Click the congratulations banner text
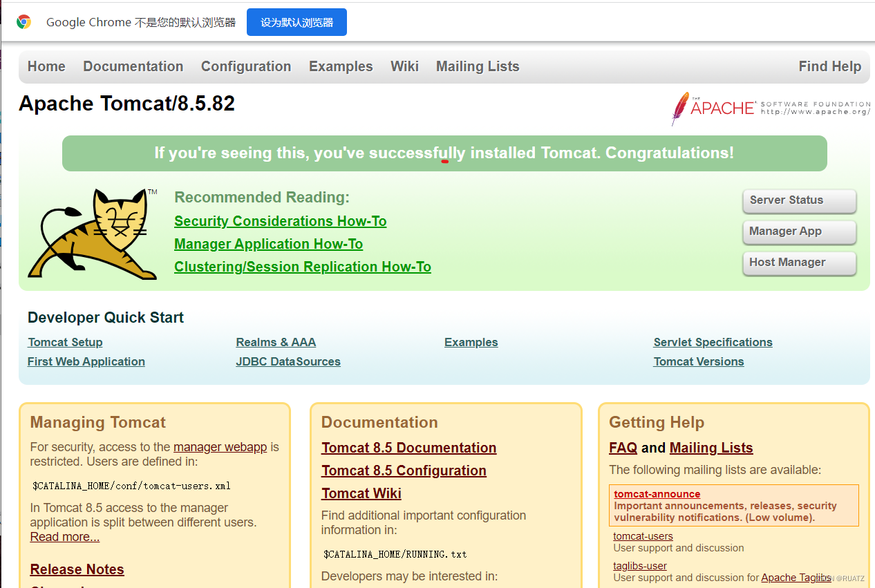Image resolution: width=875 pixels, height=588 pixels. click(x=444, y=153)
